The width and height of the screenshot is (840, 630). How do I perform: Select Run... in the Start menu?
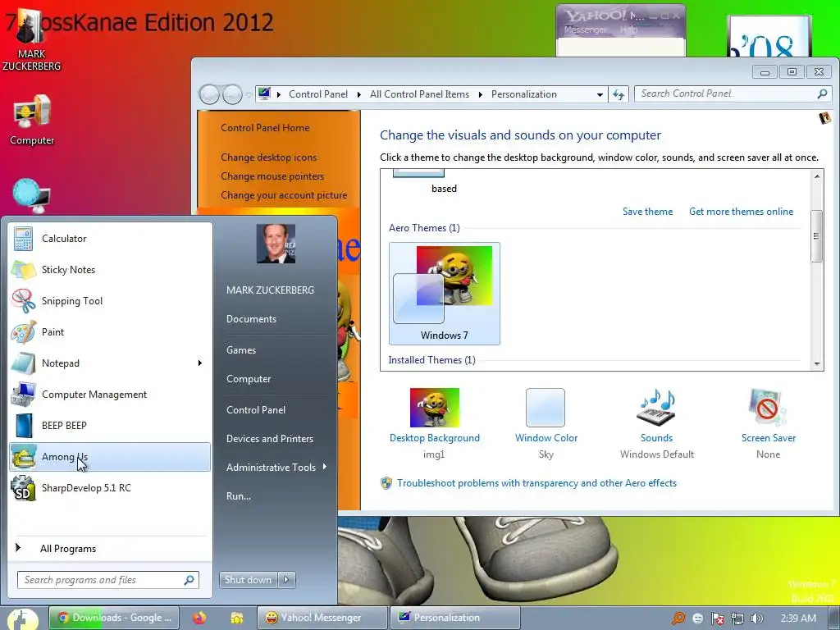pyautogui.click(x=239, y=496)
